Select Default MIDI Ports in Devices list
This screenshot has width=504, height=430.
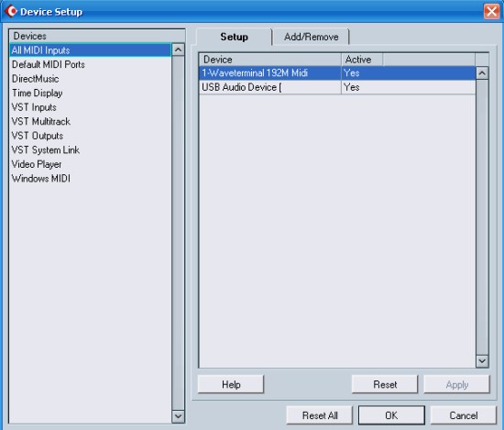click(x=49, y=64)
